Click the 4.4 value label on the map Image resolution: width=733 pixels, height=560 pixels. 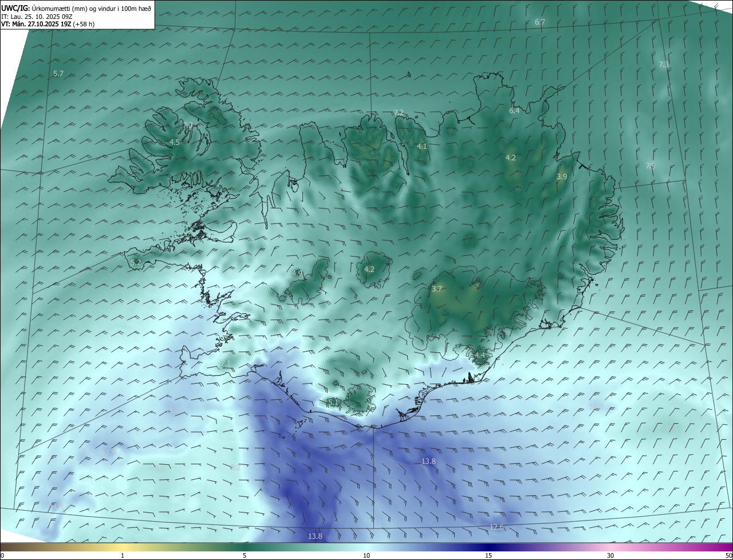(479, 356)
